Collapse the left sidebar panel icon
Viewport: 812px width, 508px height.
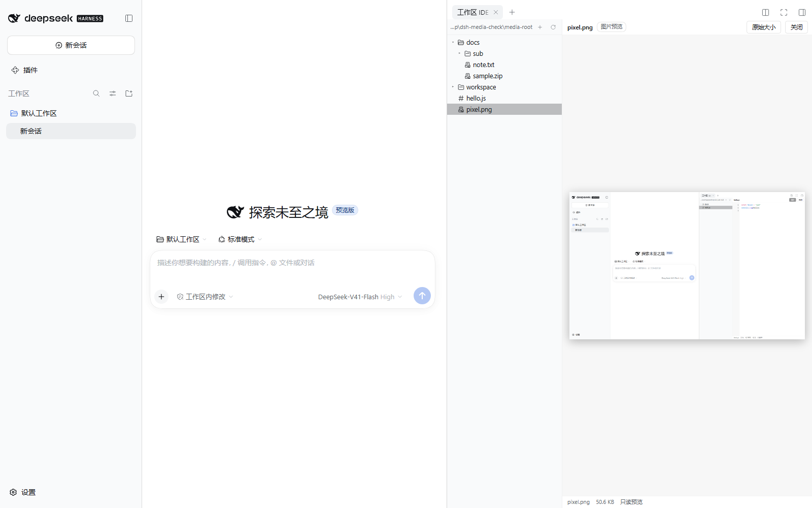tap(129, 18)
